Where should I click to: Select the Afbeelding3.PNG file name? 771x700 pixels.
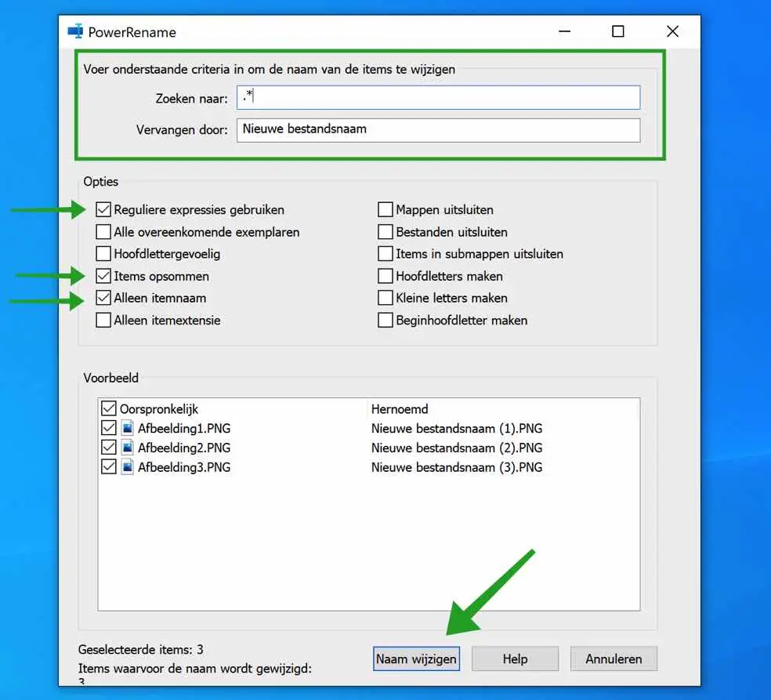[184, 467]
